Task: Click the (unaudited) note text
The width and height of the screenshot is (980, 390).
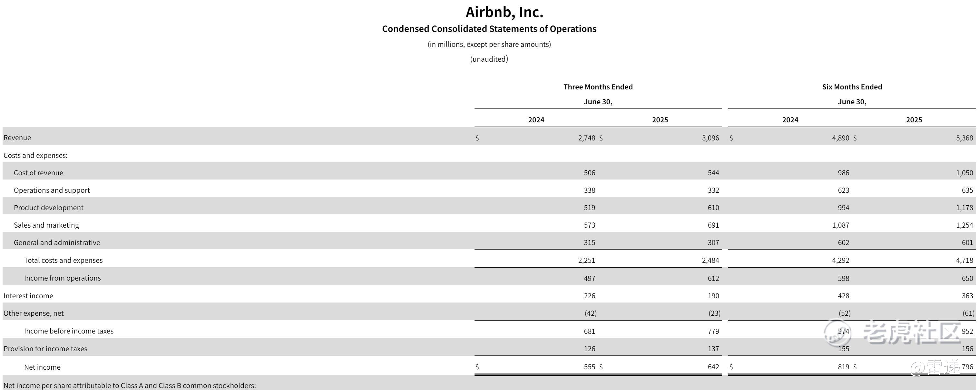Action: [x=489, y=59]
